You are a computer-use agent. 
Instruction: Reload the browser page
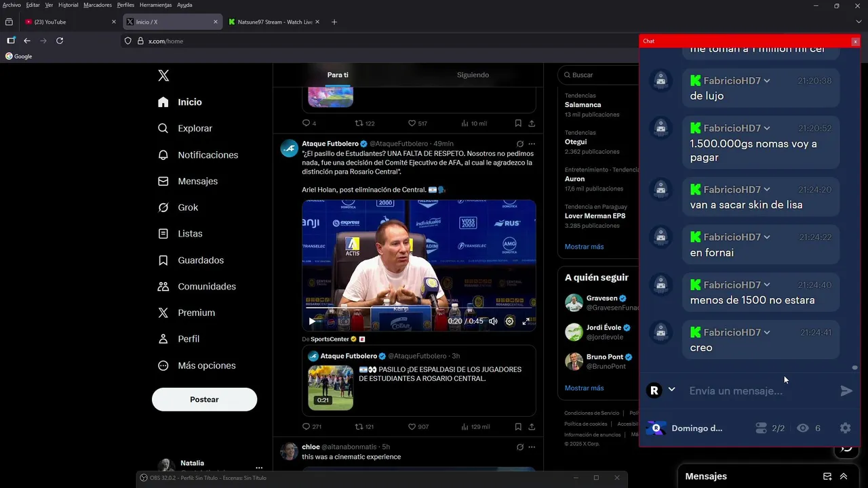[x=60, y=41]
